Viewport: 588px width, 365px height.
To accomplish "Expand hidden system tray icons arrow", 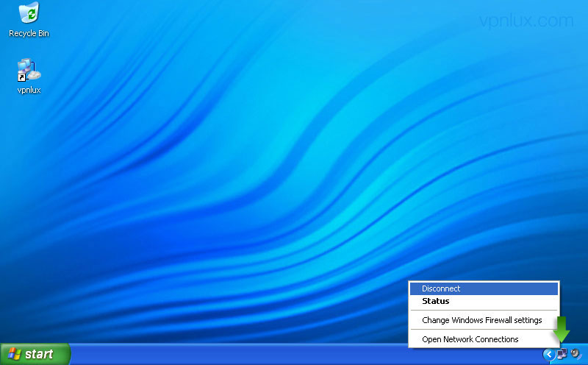I will [x=548, y=354].
